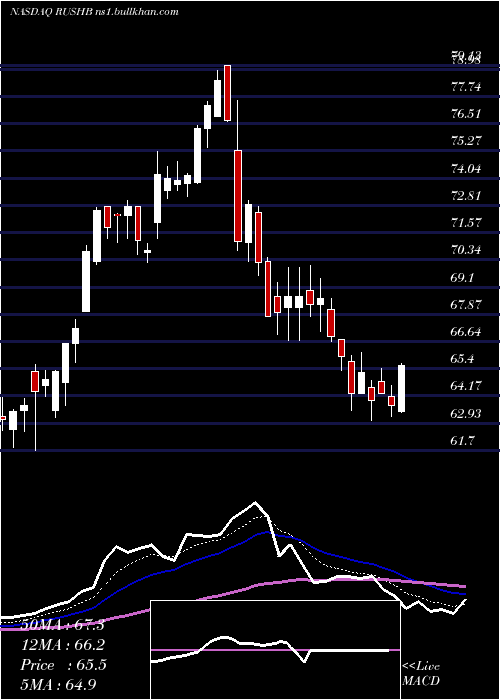Image resolution: width=500 pixels, height=700 pixels.
Task: Click the 12MA : 66.2 legend text
Action: 62,645
